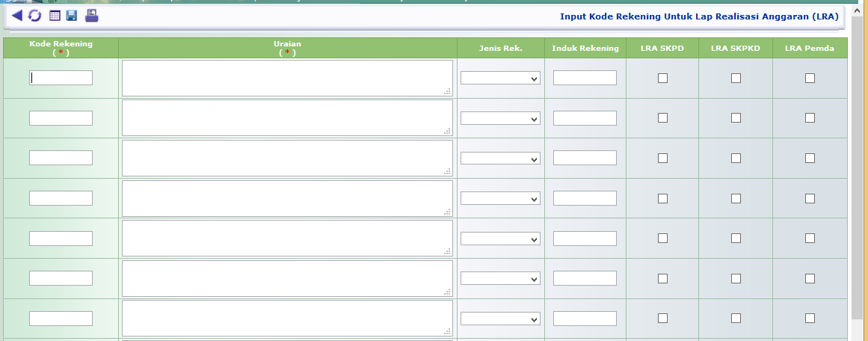Click the back arrow icon
Image resolution: width=868 pixels, height=341 pixels.
16,16
